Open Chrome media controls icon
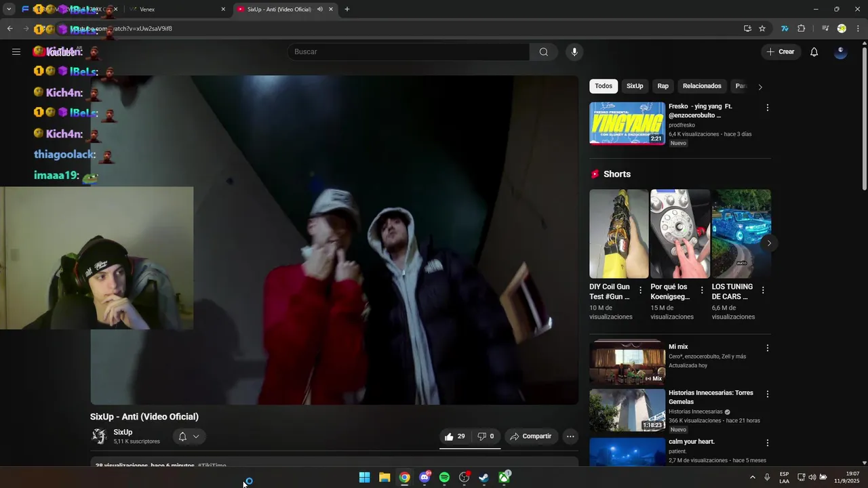 click(x=825, y=28)
